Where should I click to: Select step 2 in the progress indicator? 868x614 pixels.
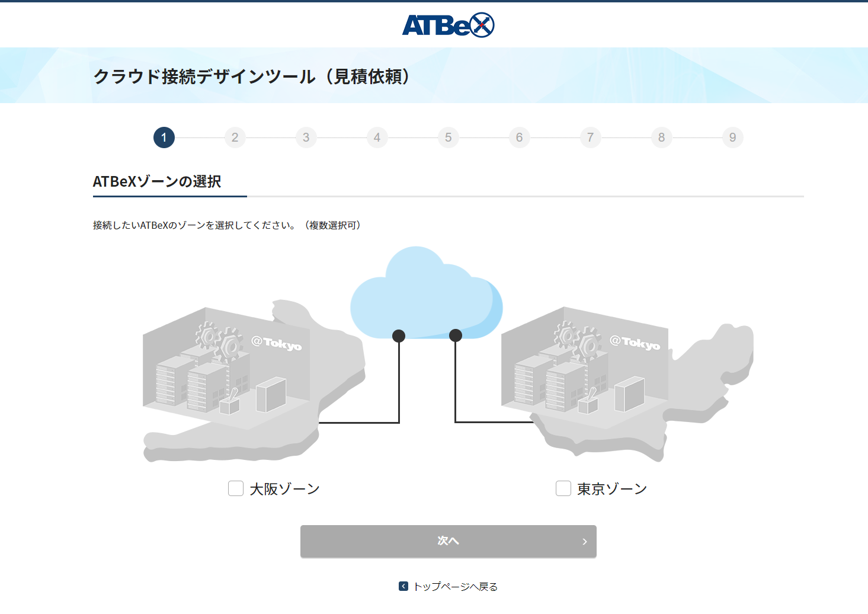pyautogui.click(x=235, y=137)
